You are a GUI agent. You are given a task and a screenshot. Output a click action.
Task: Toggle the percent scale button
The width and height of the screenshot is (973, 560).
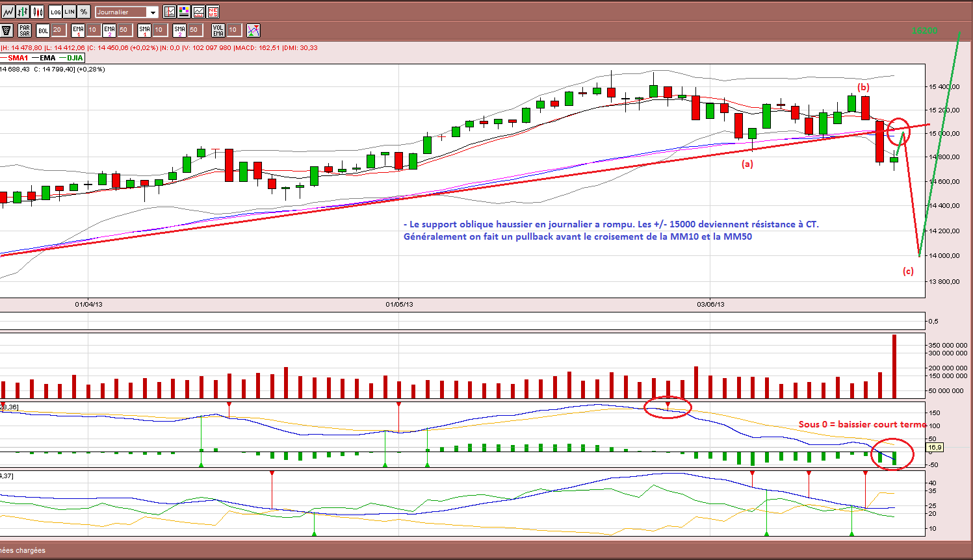84,12
